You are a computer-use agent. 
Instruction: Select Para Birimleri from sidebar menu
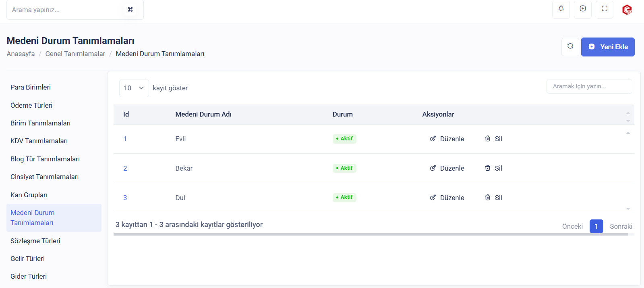point(31,87)
